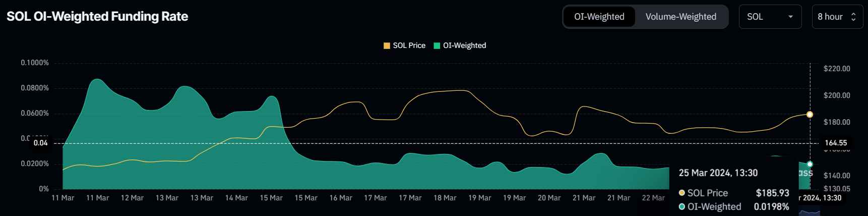Open the SOL coin dropdown
Viewport: 868px width, 216px height.
770,17
